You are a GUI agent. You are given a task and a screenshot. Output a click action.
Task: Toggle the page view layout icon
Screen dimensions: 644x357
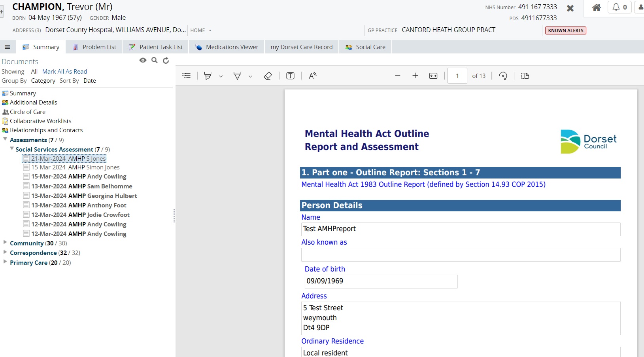pyautogui.click(x=525, y=76)
